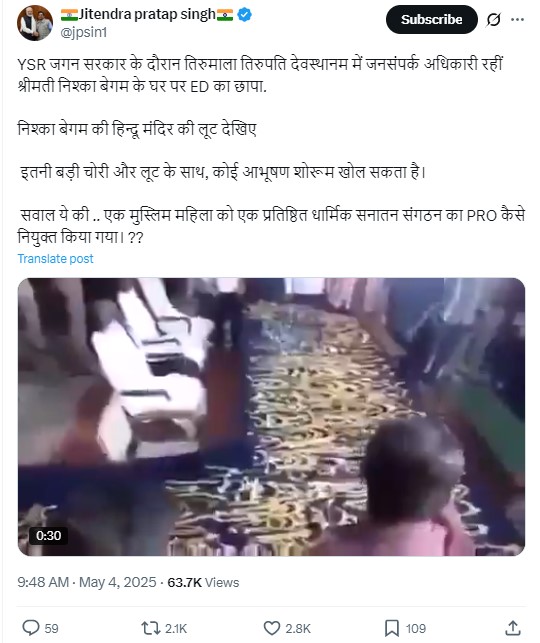Viewport: 540px width, 643px height.
Task: Click the share upload icon
Action: click(513, 628)
